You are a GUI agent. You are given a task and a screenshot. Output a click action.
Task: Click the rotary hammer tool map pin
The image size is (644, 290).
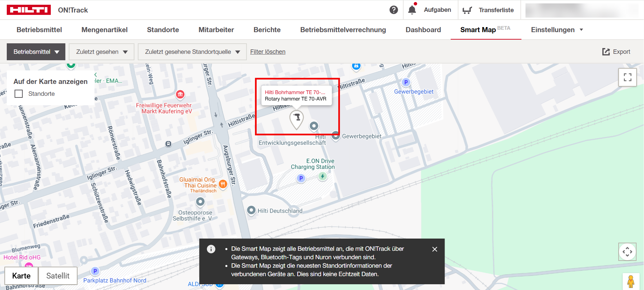tap(297, 120)
